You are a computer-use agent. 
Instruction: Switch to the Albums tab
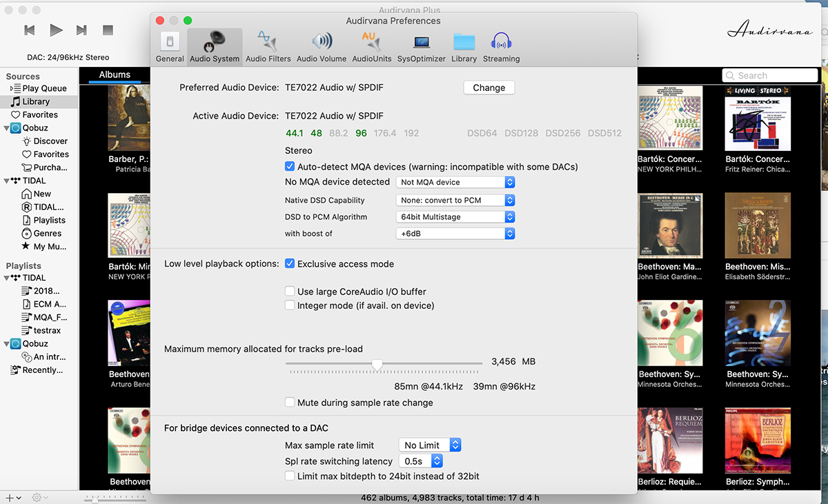click(115, 74)
